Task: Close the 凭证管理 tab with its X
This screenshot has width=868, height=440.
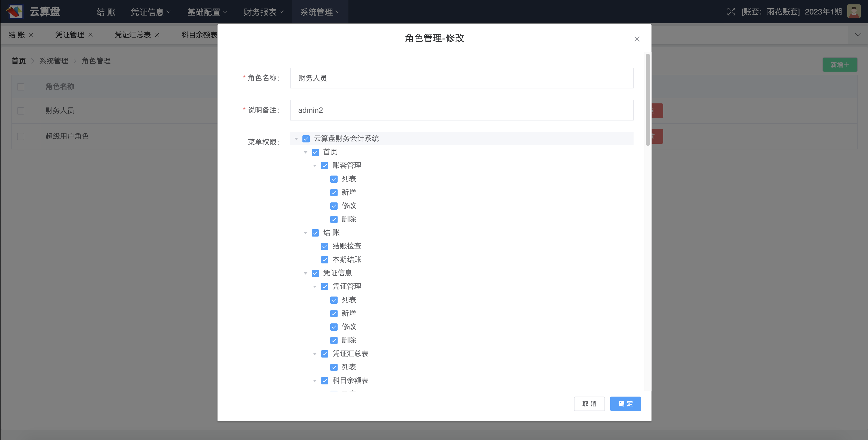Action: pos(90,35)
